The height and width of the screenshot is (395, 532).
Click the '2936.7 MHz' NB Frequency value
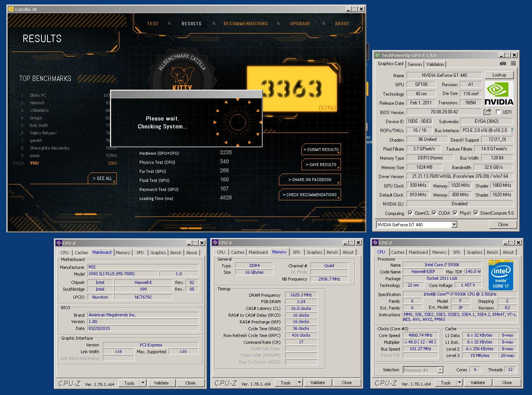tap(329, 279)
